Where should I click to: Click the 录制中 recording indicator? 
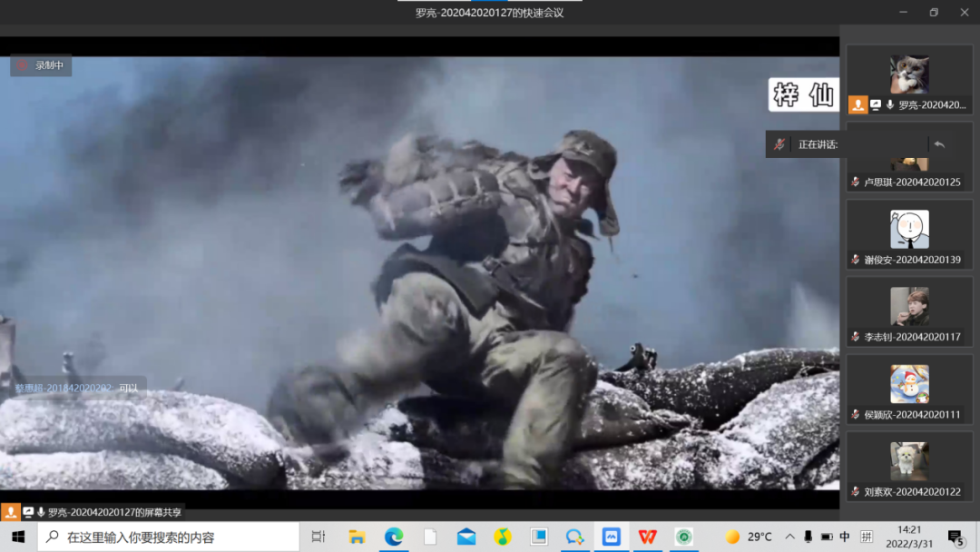[x=41, y=65]
